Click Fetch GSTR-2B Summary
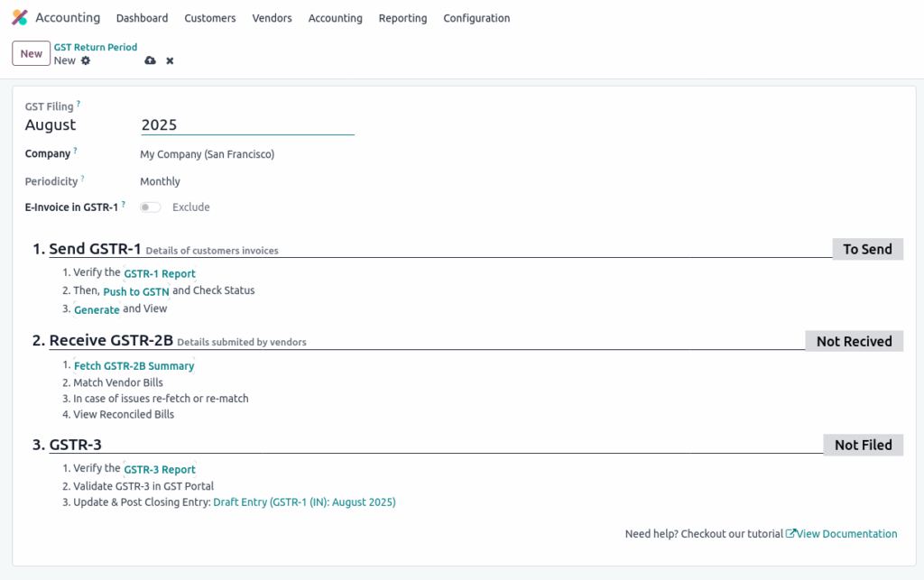This screenshot has width=924, height=580. (134, 365)
